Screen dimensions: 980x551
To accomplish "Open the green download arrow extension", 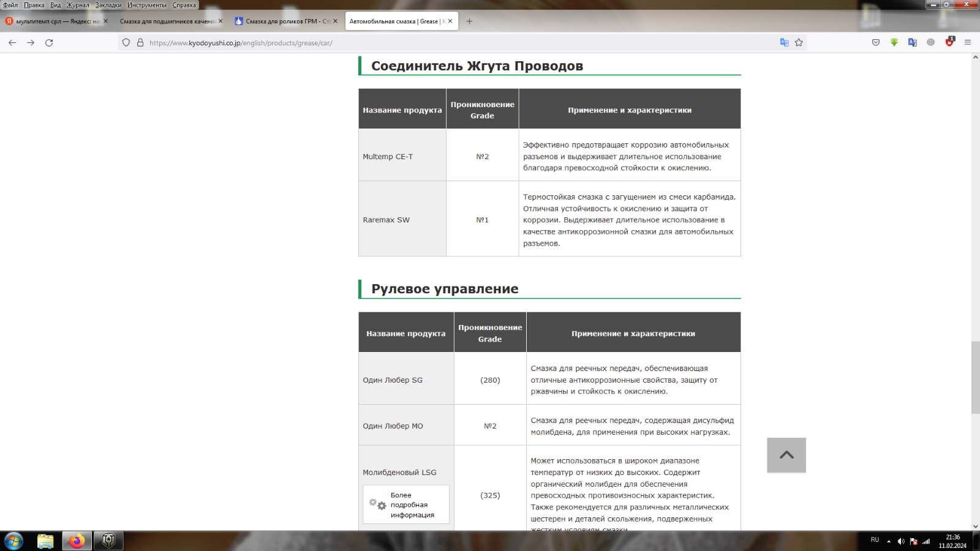I will pyautogui.click(x=894, y=42).
